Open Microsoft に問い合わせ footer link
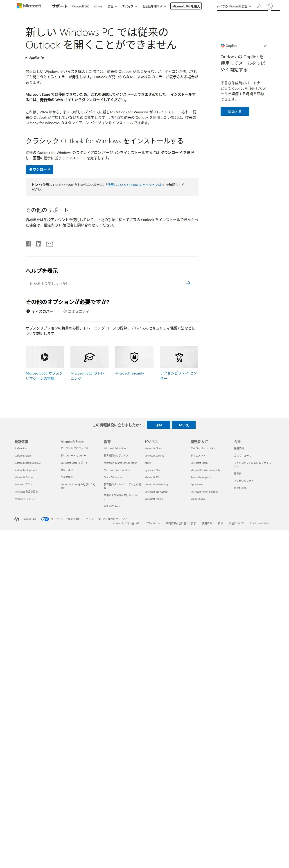 (x=126, y=523)
